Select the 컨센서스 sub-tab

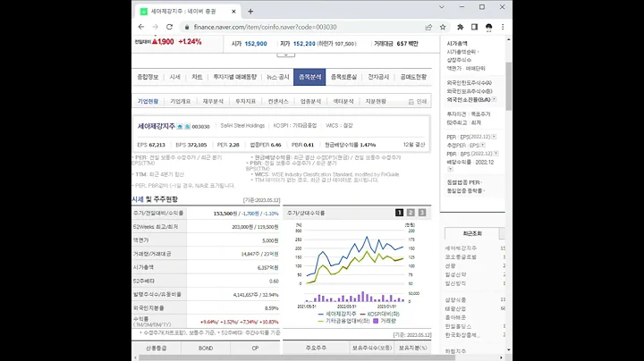[278, 101]
